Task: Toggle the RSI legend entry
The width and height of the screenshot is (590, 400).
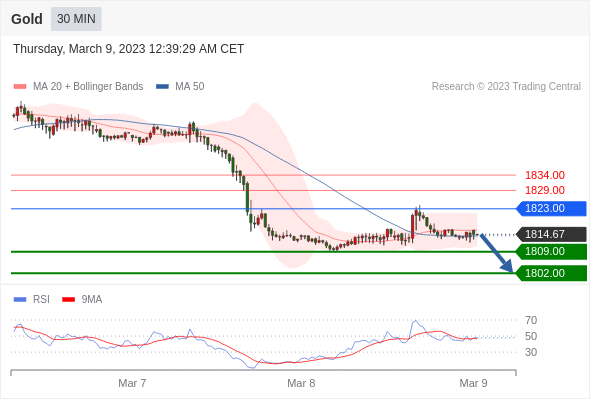Action: coord(32,300)
